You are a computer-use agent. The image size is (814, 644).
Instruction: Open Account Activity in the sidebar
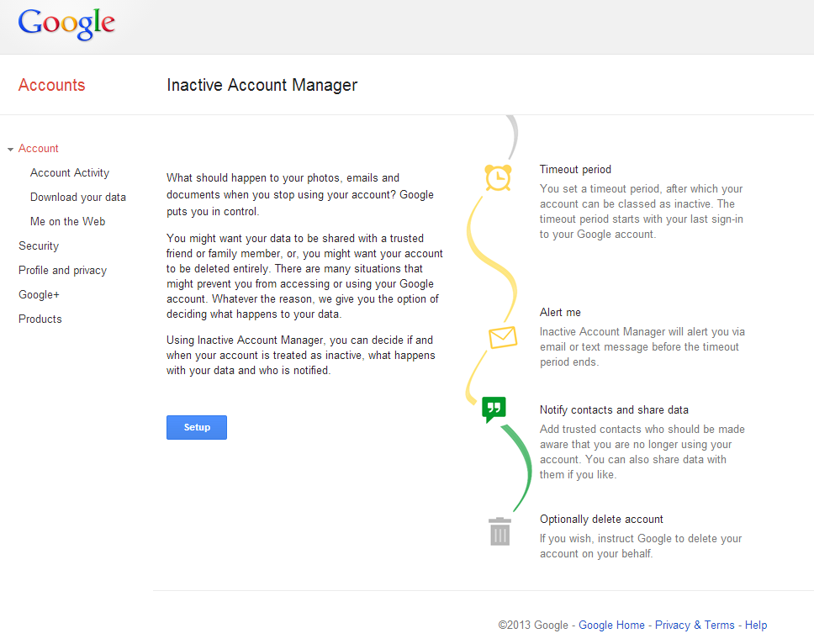tap(70, 173)
